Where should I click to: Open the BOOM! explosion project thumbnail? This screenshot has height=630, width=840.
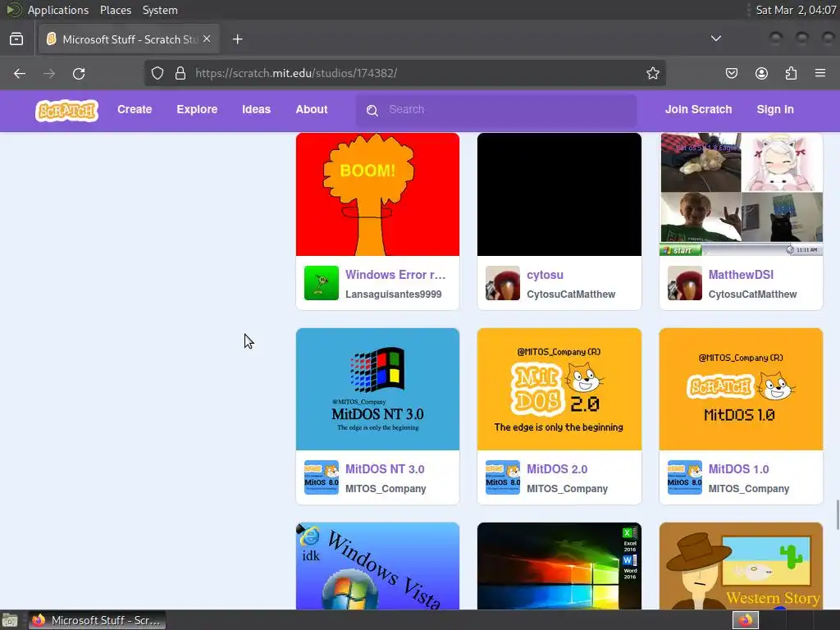(x=377, y=194)
